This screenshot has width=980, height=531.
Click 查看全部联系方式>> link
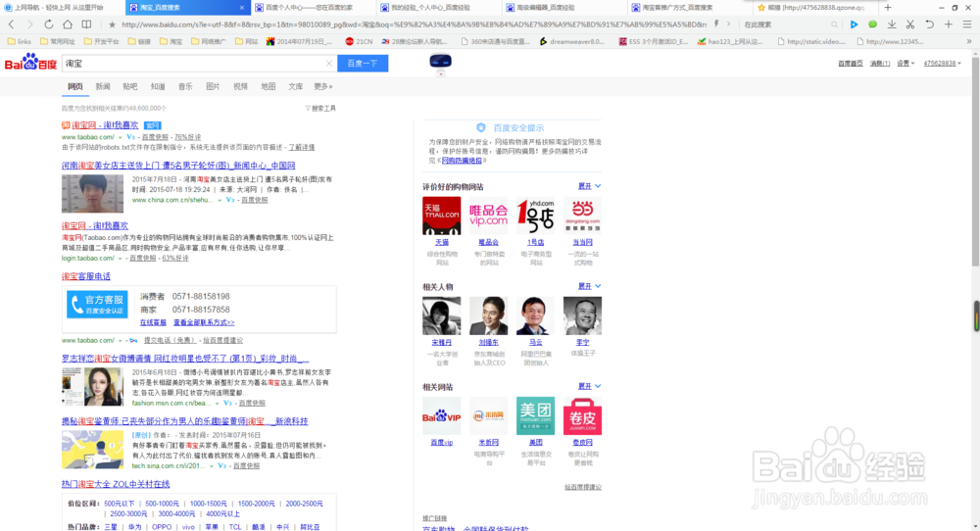pos(204,322)
